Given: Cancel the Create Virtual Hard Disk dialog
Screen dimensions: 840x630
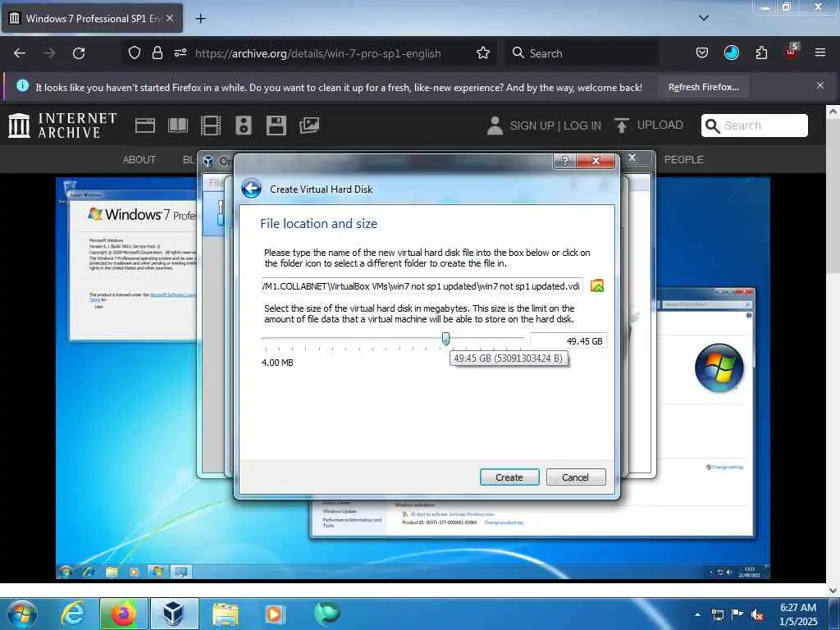Looking at the screenshot, I should (575, 477).
